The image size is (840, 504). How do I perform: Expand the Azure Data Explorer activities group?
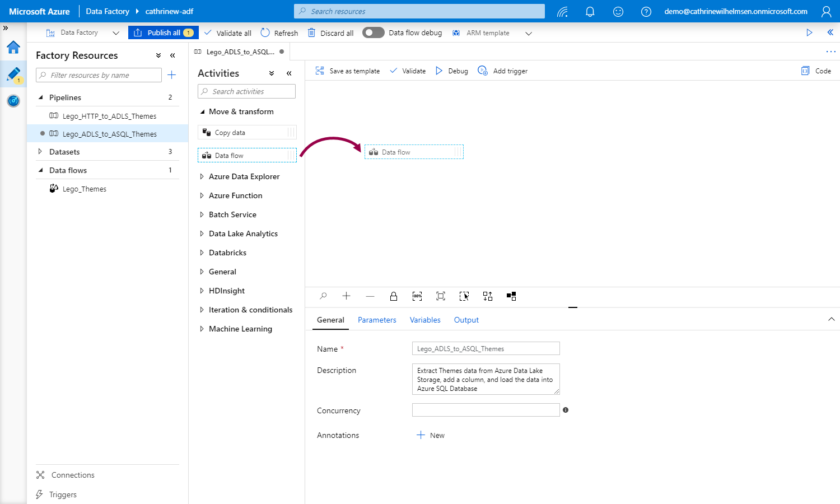click(202, 176)
